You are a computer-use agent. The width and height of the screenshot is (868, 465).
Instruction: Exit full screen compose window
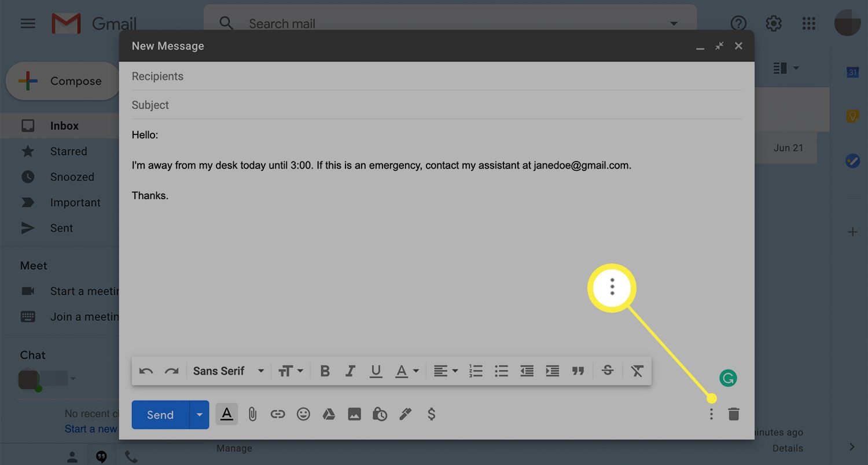coord(719,46)
